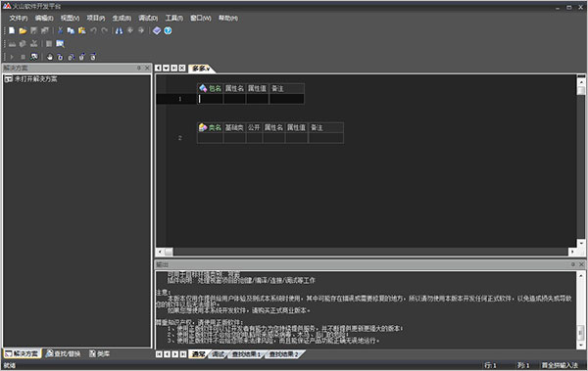Click the magnifier window icon in build toolbar
Screen dimensions: 588x371
click(x=60, y=44)
